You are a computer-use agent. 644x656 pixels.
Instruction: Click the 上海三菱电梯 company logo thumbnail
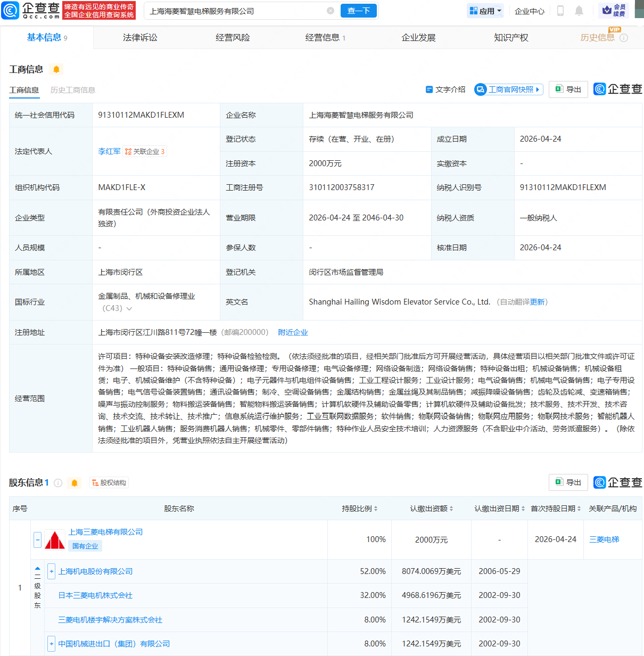click(x=55, y=539)
